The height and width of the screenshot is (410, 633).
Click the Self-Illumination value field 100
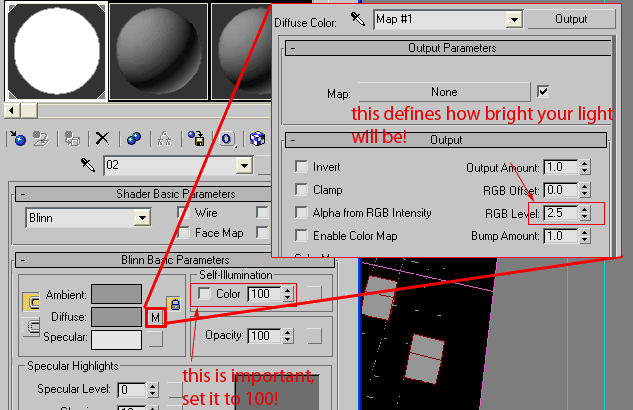[x=264, y=294]
